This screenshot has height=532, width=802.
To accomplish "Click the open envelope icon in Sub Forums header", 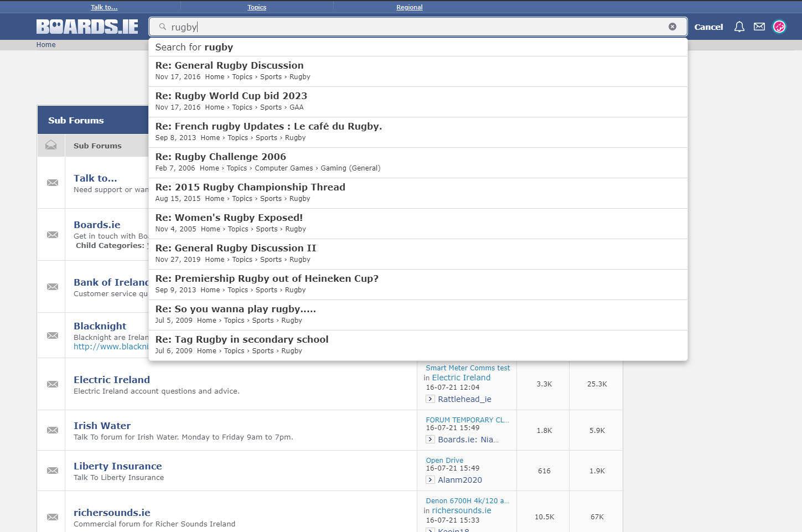I will 51,145.
